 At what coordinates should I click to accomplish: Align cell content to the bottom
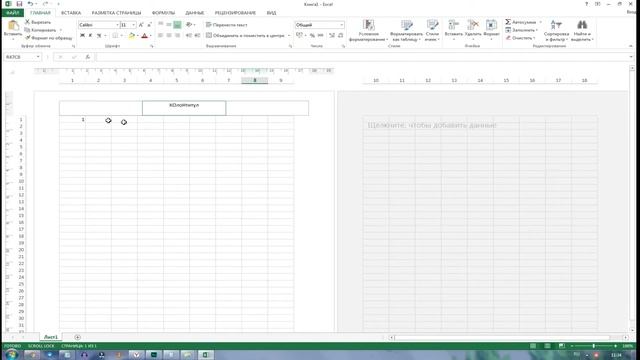(177, 25)
